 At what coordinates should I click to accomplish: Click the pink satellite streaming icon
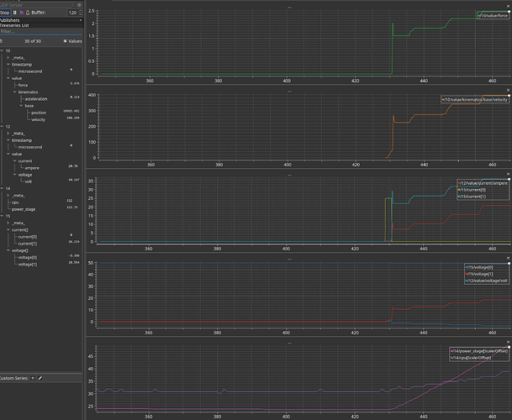[21, 13]
